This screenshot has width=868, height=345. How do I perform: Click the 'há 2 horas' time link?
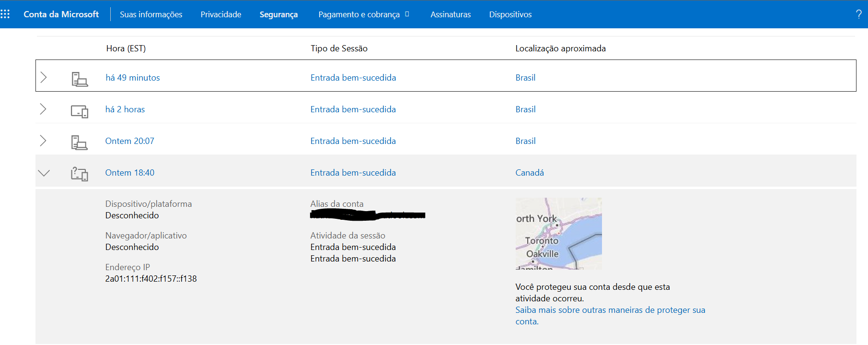click(125, 109)
